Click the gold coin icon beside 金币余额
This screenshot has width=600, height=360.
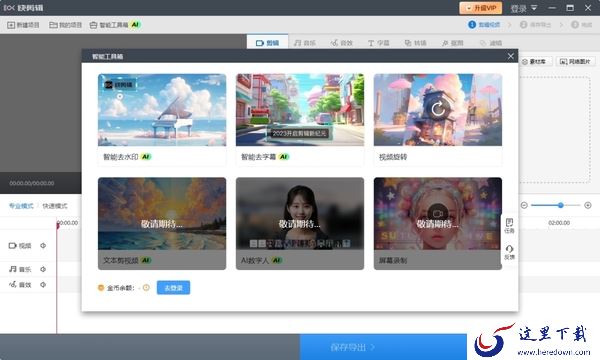coord(101,288)
